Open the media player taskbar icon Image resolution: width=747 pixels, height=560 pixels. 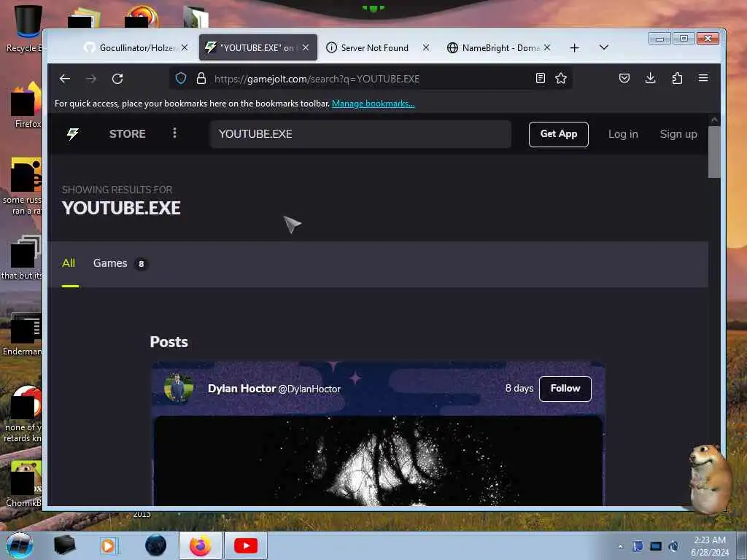(109, 545)
